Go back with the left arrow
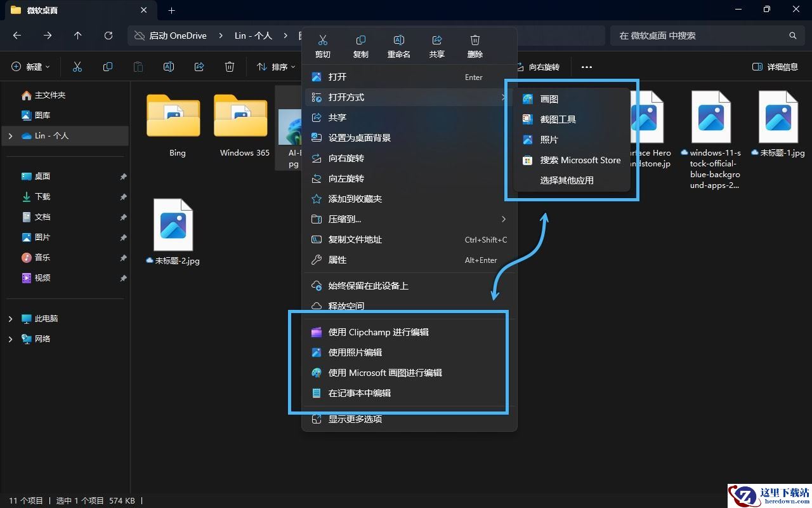Screen dimensions: 812x508 coord(17,36)
